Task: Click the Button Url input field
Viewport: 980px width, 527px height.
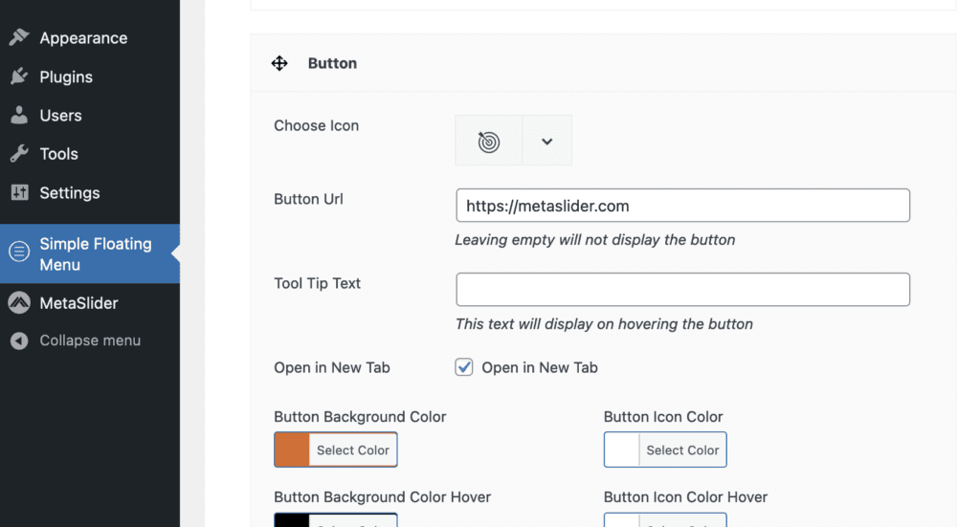Action: [x=682, y=206]
